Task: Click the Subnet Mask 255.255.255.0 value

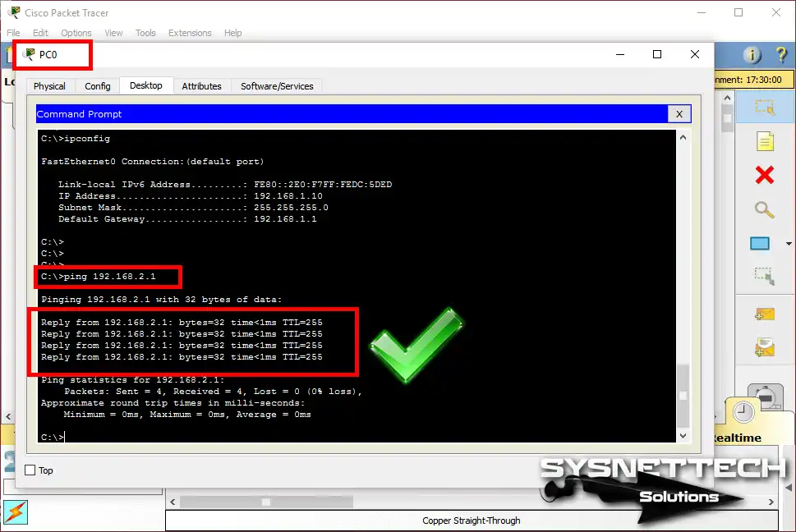Action: 291,208
